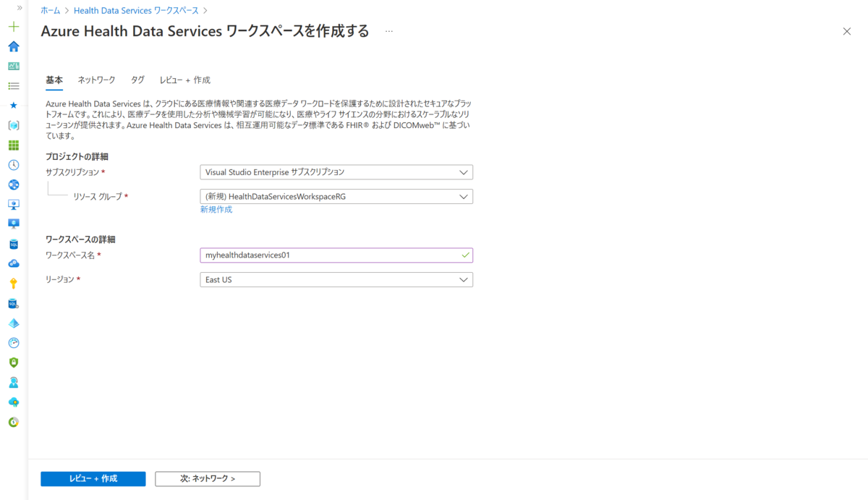This screenshot has height=500, width=868.
Task: Open the solid blue monitor virtual machines icon
Action: (13, 224)
